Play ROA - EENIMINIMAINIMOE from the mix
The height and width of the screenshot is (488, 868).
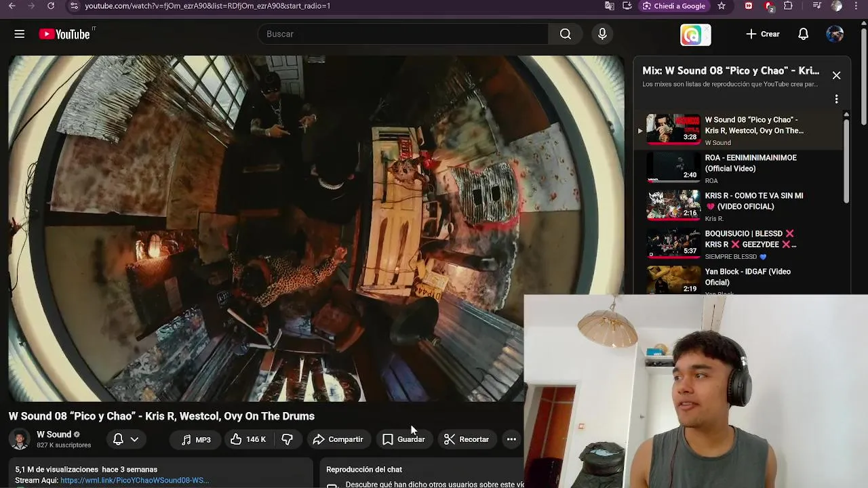pyautogui.click(x=739, y=168)
